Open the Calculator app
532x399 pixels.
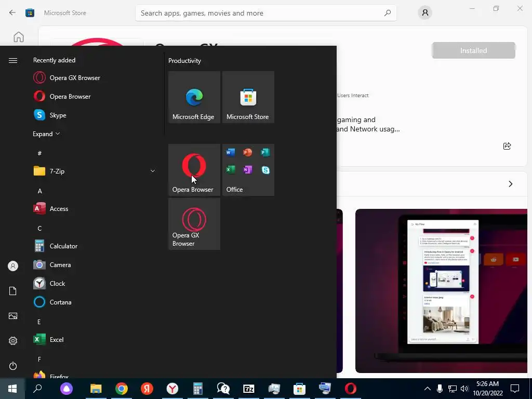95,246
